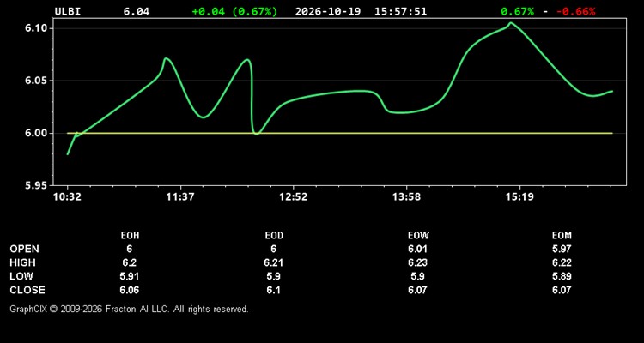This screenshot has height=343, width=644.
Task: Click the EOH low value 5.91
Action: [x=130, y=276]
